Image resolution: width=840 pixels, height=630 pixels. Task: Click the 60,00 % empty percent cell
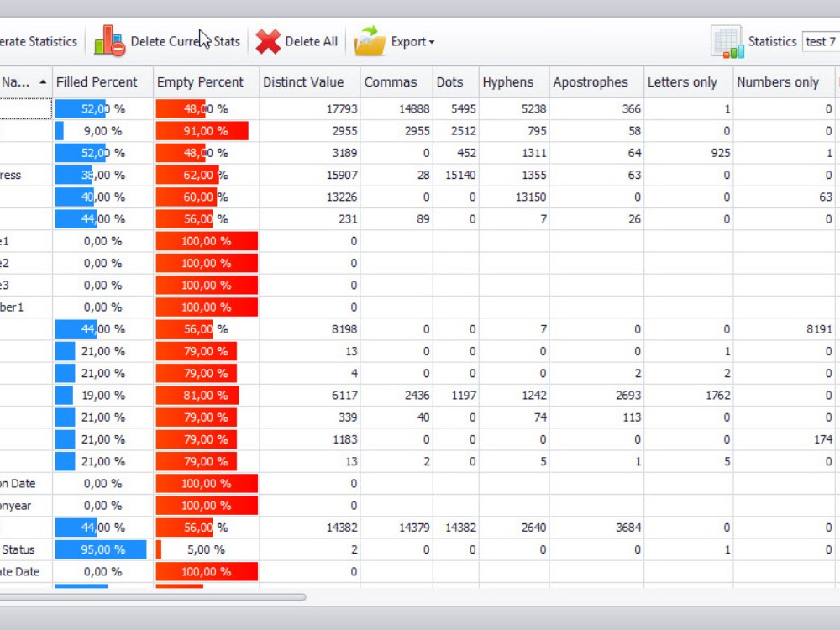pyautogui.click(x=207, y=197)
